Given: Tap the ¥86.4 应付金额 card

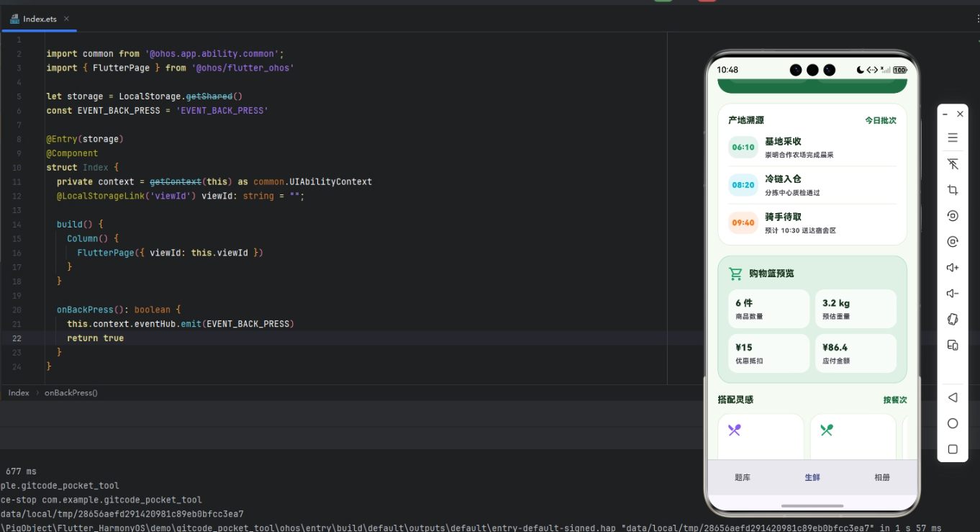Looking at the screenshot, I should (x=856, y=353).
